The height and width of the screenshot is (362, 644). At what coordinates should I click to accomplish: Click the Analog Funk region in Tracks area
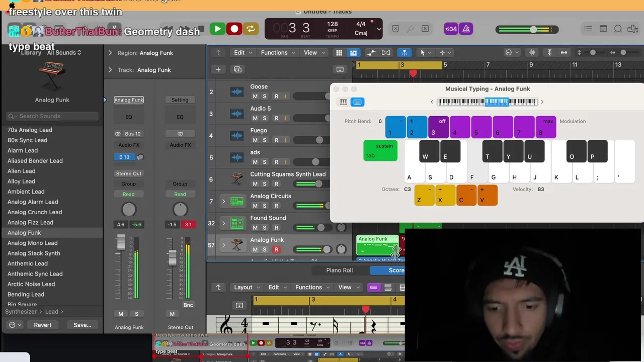click(x=377, y=245)
